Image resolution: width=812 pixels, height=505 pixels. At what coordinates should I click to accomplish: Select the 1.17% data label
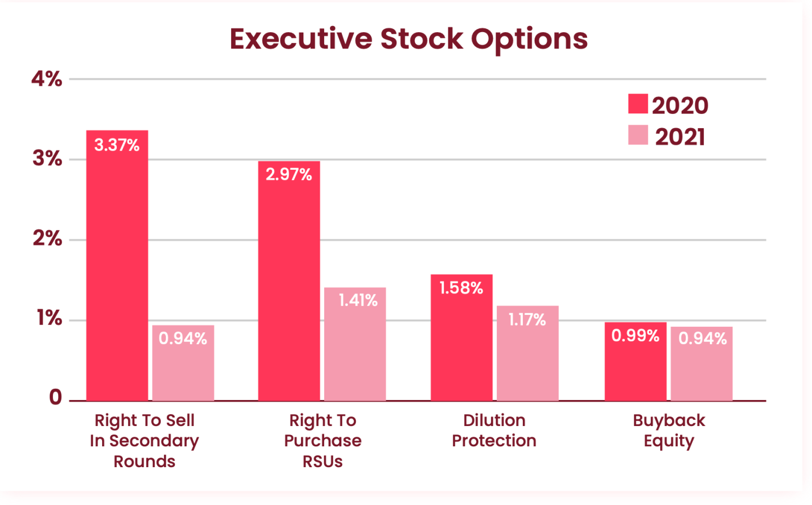pos(527,320)
